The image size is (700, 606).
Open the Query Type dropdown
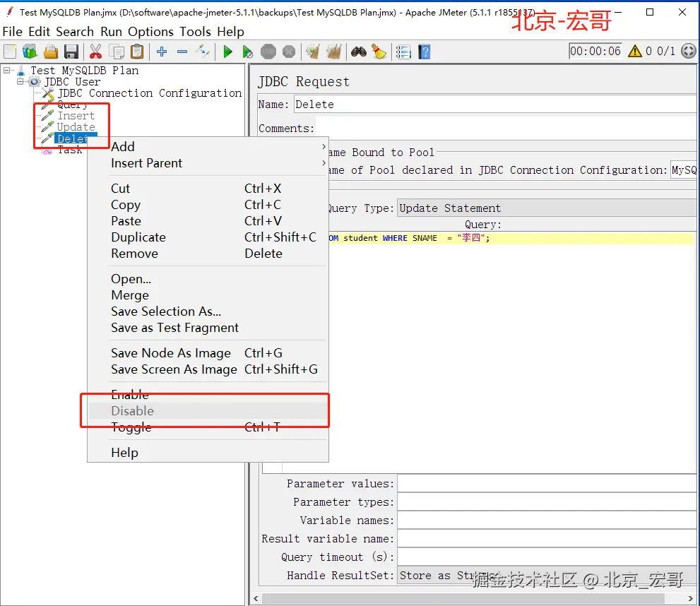(547, 208)
